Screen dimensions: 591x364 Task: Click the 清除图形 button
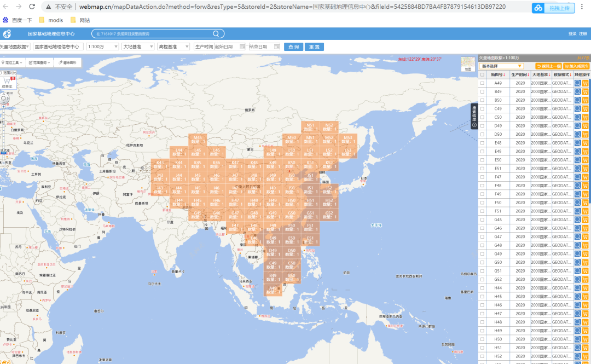coord(67,62)
